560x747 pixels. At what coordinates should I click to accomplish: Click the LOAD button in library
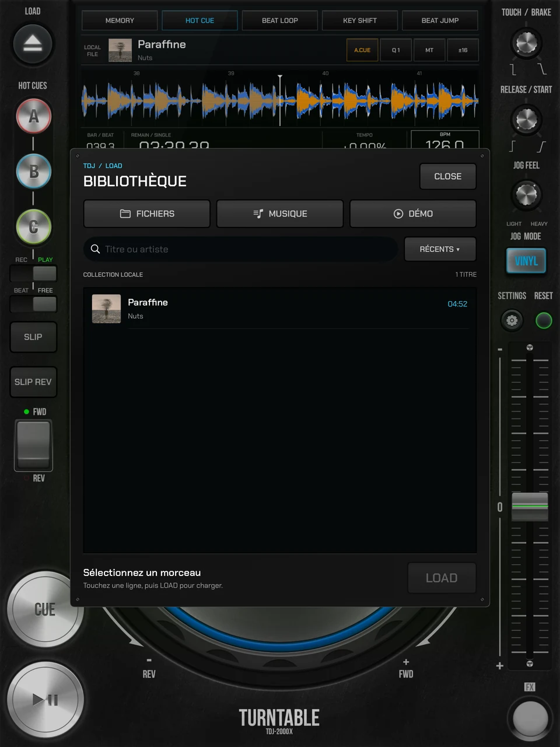click(x=442, y=578)
